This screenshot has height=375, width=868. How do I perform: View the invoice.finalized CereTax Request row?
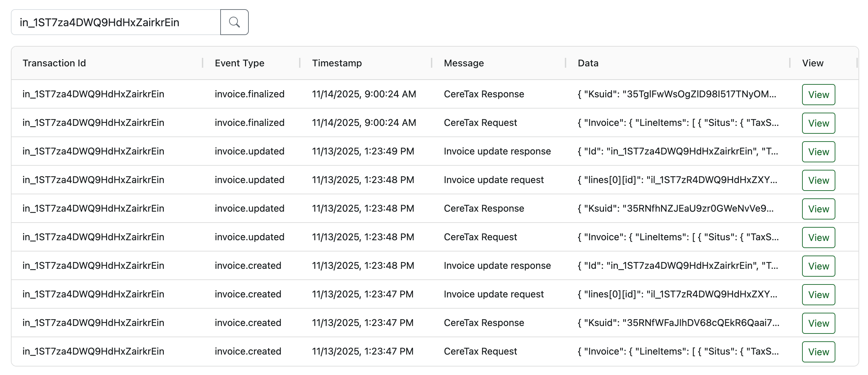(x=818, y=123)
